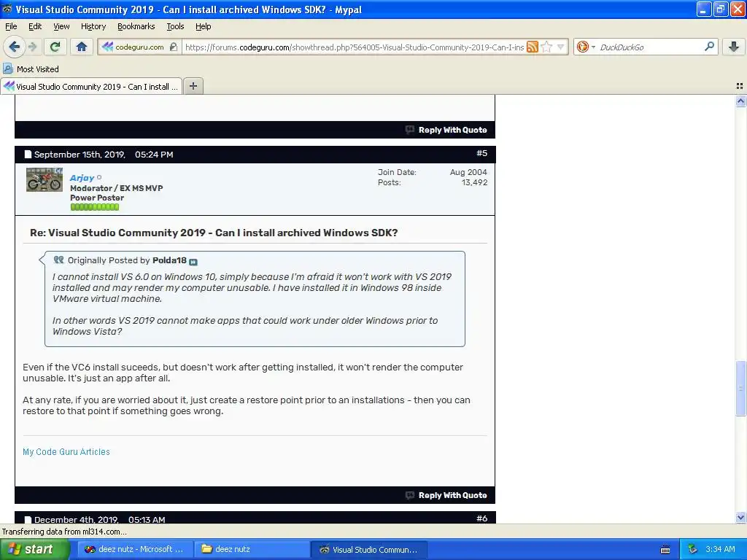Click Arjay's offline status indicator
747x560 pixels.
pos(99,177)
